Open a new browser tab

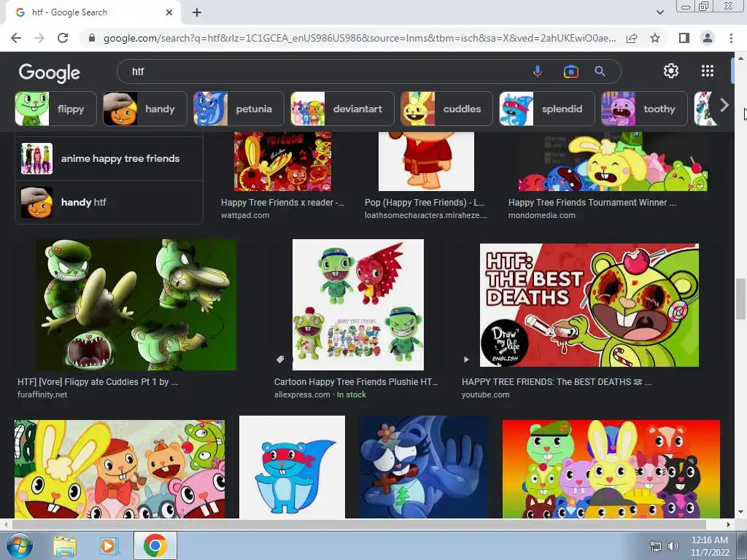197,12
